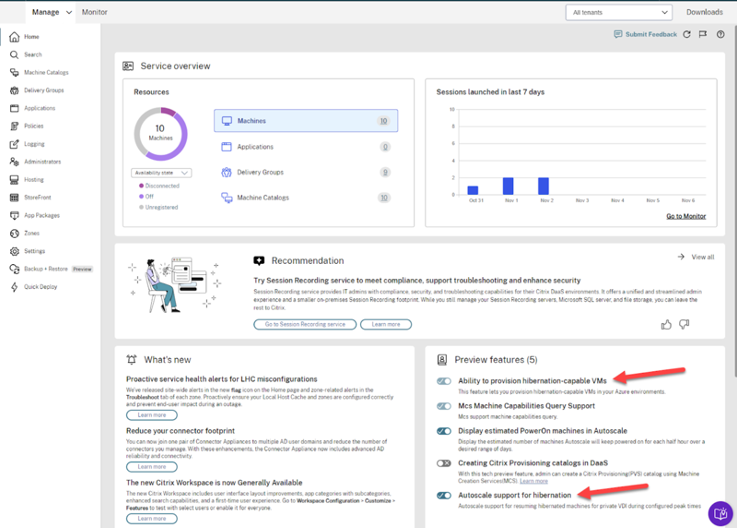
Task: Toggle Ability to provision hibernation-capable VMs
Action: pos(444,381)
